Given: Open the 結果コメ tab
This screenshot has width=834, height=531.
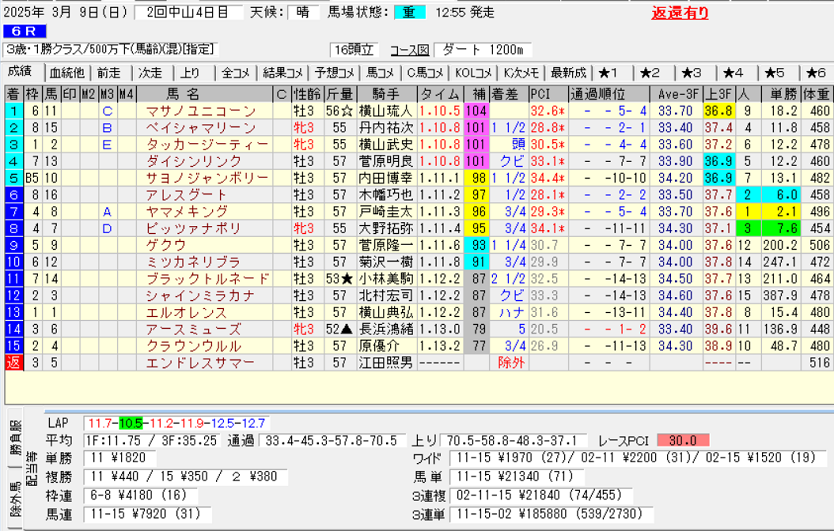Looking at the screenshot, I should tap(282, 73).
